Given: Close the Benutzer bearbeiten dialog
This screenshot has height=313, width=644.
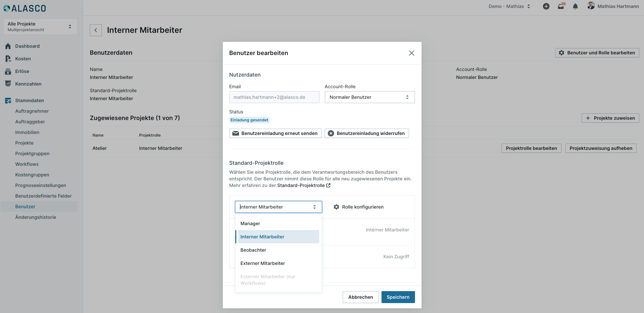Looking at the screenshot, I should (x=411, y=53).
